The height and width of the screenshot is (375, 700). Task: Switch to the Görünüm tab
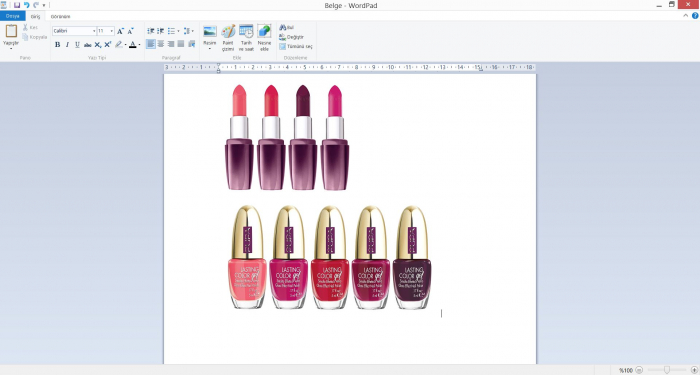(60, 17)
